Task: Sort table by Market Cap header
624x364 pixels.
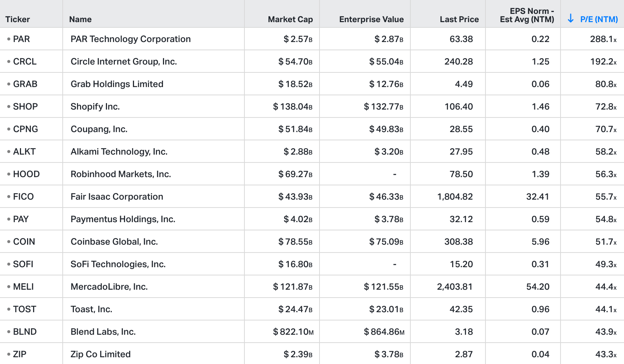Action: coord(290,19)
